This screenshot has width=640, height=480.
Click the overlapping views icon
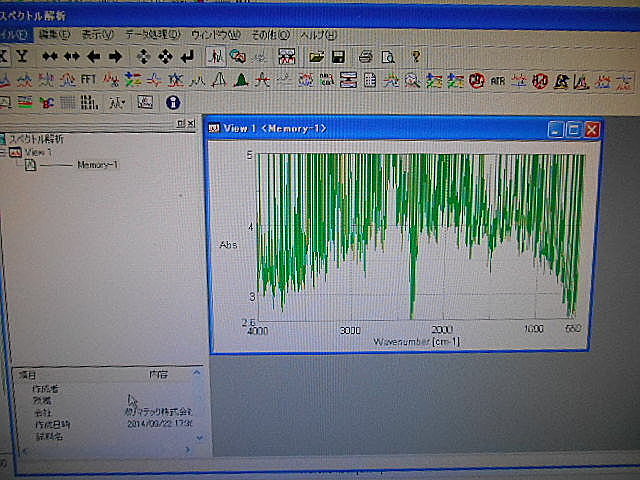pyautogui.click(x=238, y=56)
